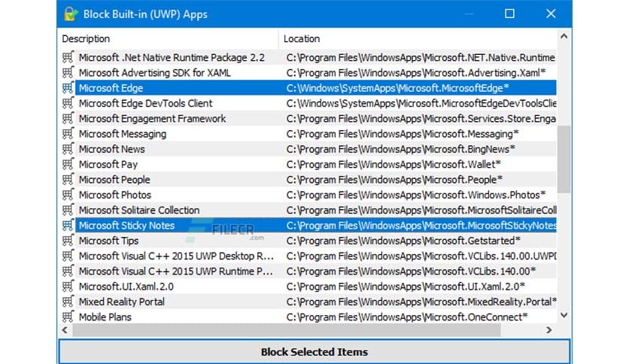Sort by the Location column header

coord(418,38)
